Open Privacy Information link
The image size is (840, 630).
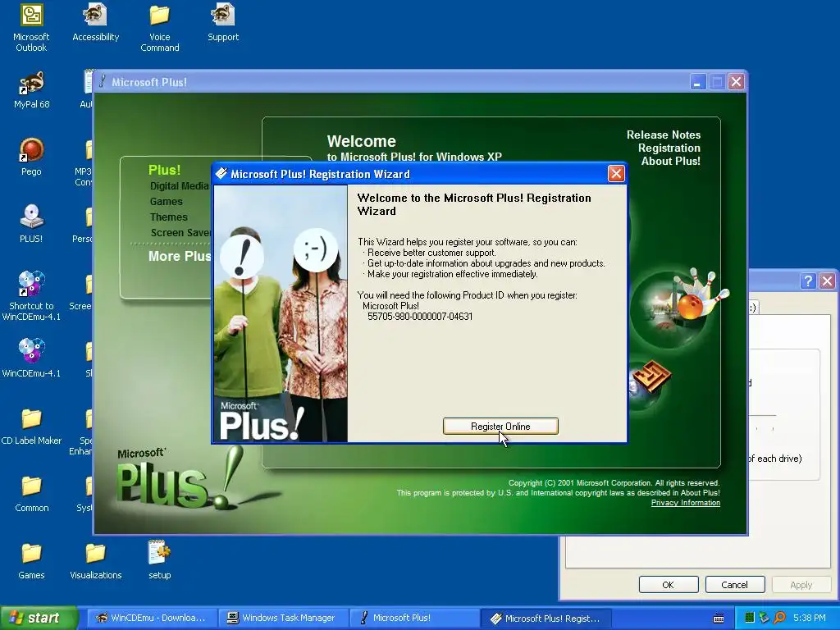point(685,503)
